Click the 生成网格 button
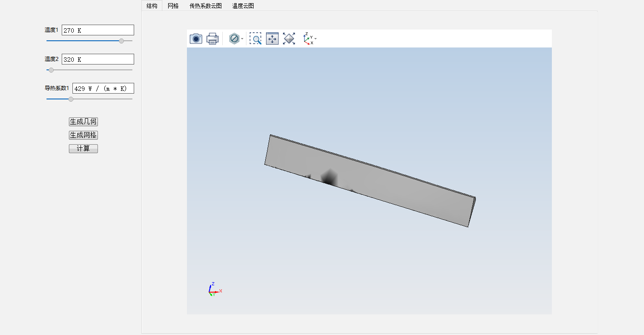Image resolution: width=644 pixels, height=335 pixels. point(83,135)
